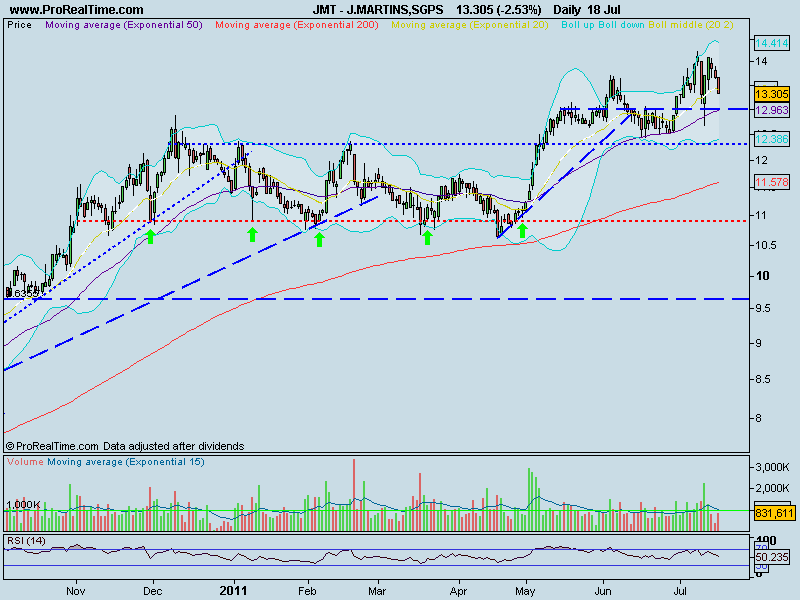The height and width of the screenshot is (600, 800).
Task: Click the Dec label on time axis
Action: tap(153, 591)
